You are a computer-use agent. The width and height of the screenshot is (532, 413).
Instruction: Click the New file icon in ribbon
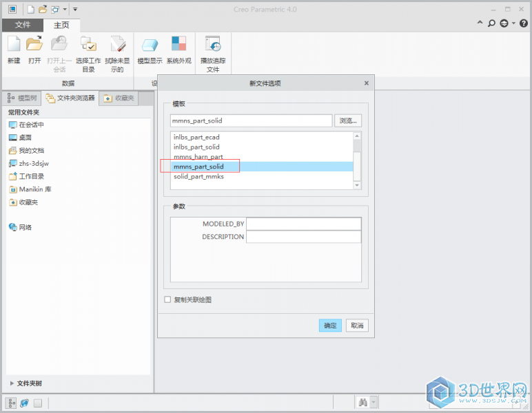point(14,44)
